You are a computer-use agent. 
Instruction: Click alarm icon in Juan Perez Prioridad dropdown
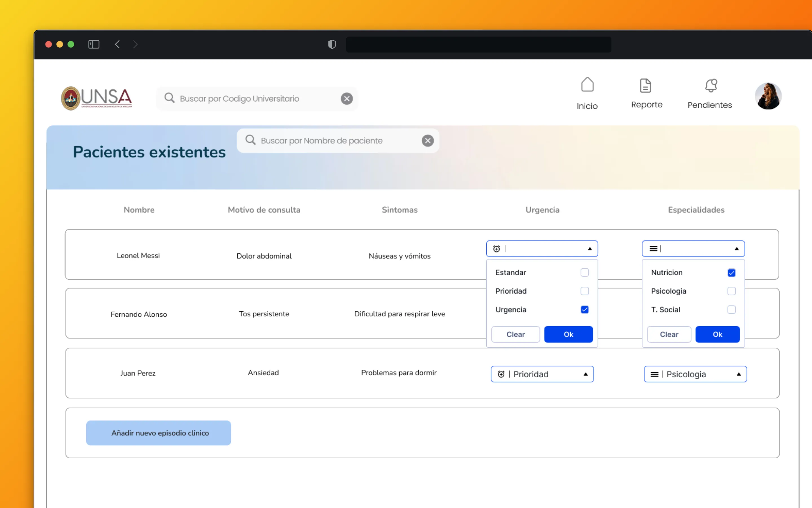501,374
